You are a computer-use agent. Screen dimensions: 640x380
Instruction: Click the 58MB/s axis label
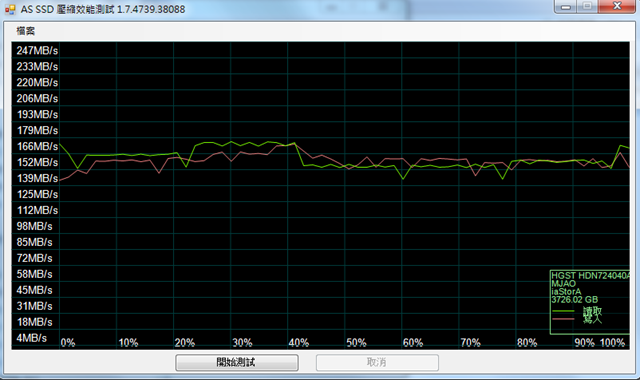[35, 274]
